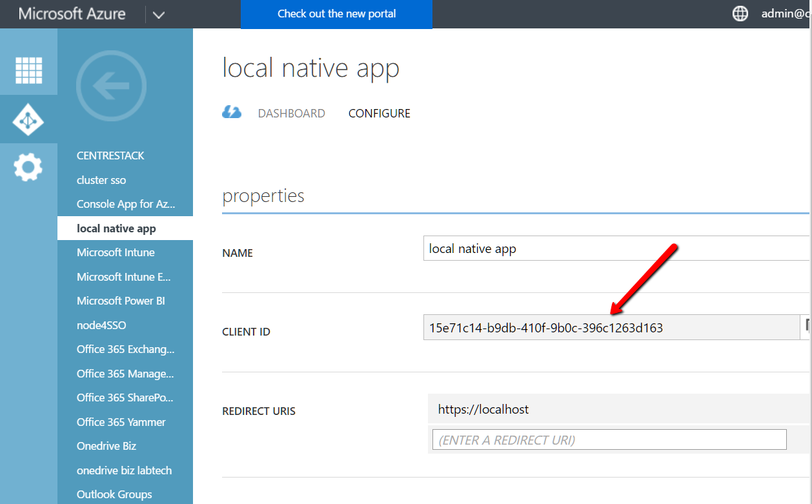This screenshot has width=812, height=504.
Task: Click the Microsoft Azure logo text
Action: pyautogui.click(x=72, y=14)
